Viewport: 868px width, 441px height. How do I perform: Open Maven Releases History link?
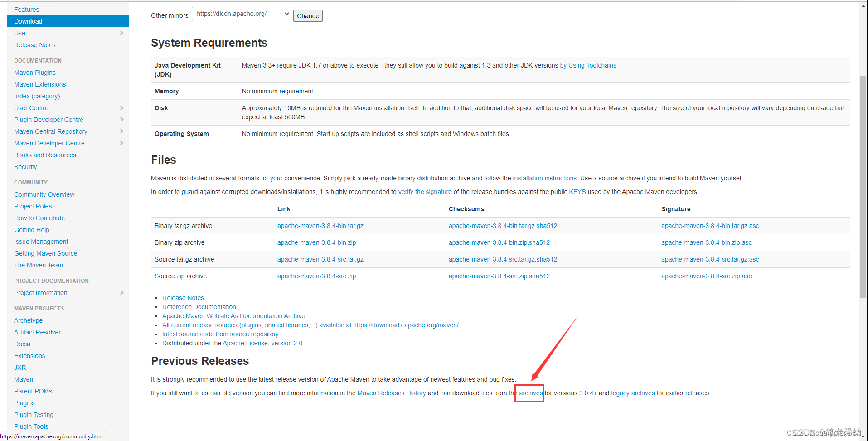click(392, 393)
